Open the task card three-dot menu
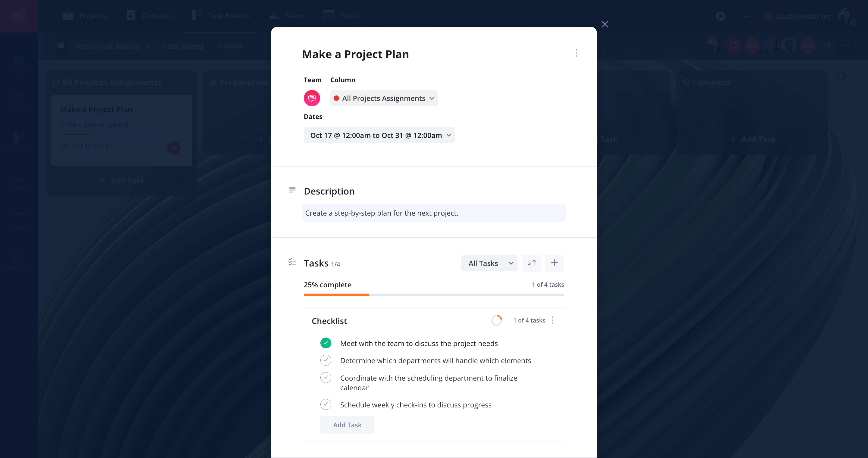 click(577, 53)
